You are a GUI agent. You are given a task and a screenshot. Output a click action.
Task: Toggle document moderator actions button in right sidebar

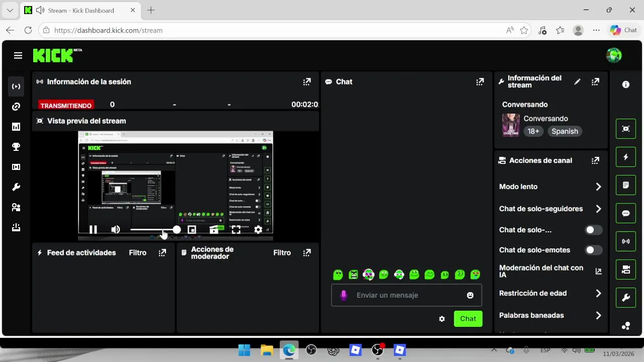tap(626, 185)
